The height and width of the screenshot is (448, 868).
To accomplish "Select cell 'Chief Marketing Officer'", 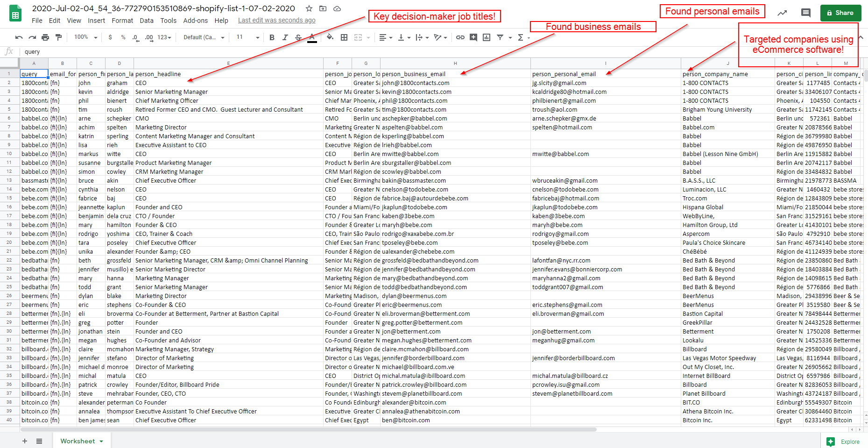I will pyautogui.click(x=228, y=101).
